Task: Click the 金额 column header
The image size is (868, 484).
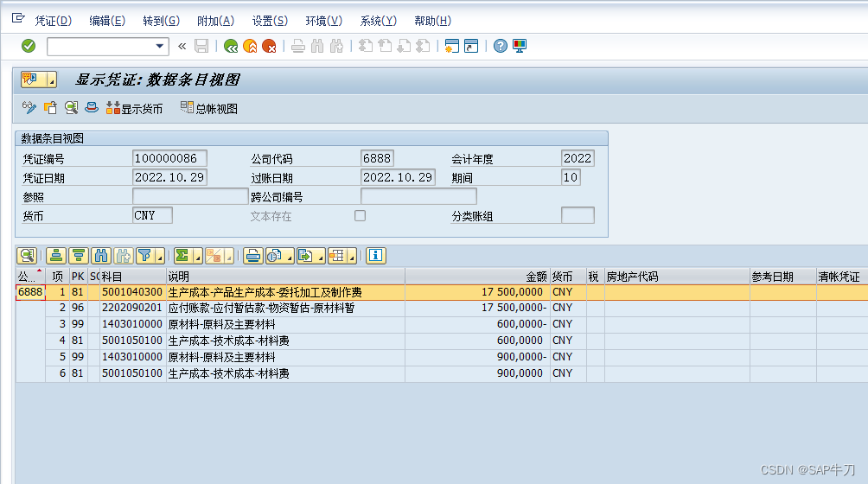Action: tap(477, 277)
